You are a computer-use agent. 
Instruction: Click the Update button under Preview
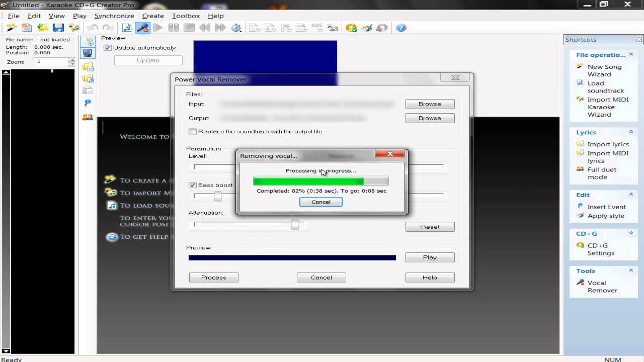148,60
